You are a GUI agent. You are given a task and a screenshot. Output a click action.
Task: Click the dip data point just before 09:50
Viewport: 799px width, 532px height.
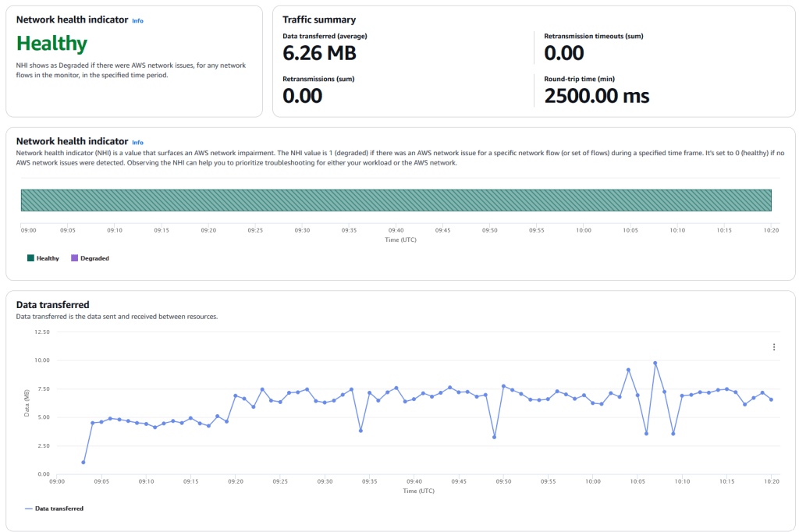coord(495,437)
